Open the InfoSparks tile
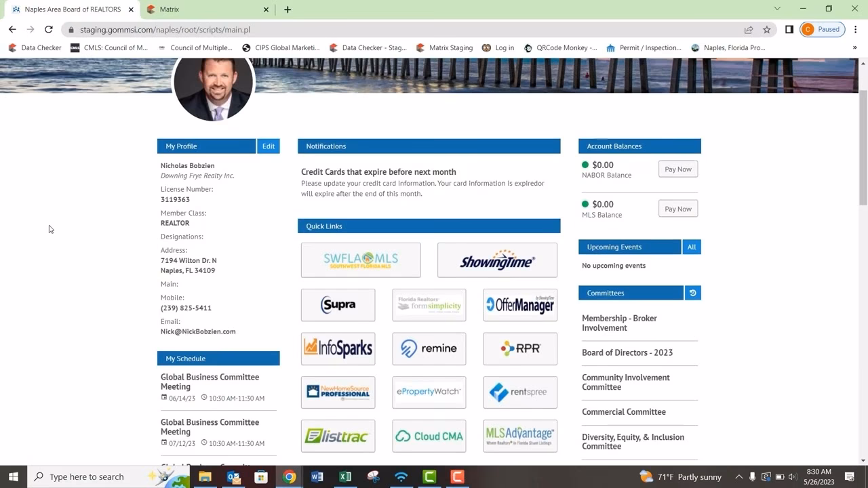The image size is (868, 488). click(338, 348)
